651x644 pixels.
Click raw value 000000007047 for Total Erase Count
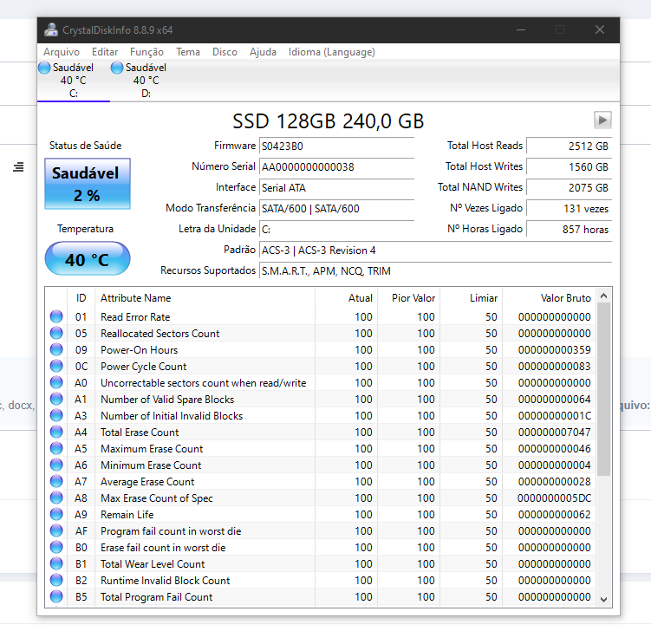point(554,433)
